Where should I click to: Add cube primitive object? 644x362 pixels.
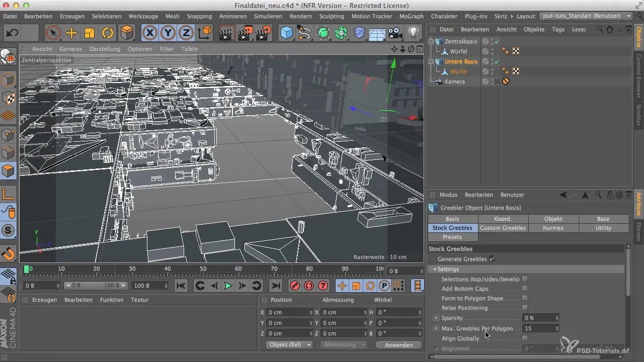point(287,33)
